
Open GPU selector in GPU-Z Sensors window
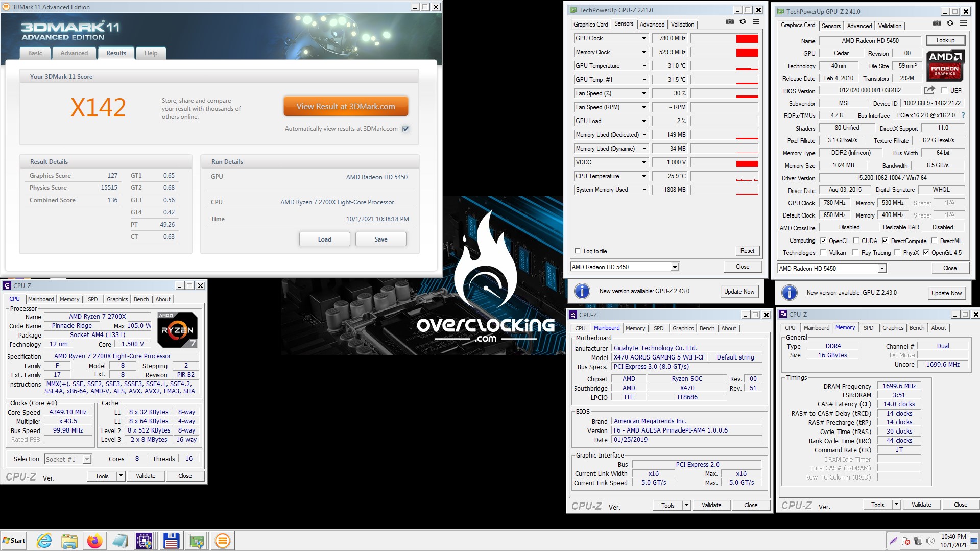tap(675, 267)
